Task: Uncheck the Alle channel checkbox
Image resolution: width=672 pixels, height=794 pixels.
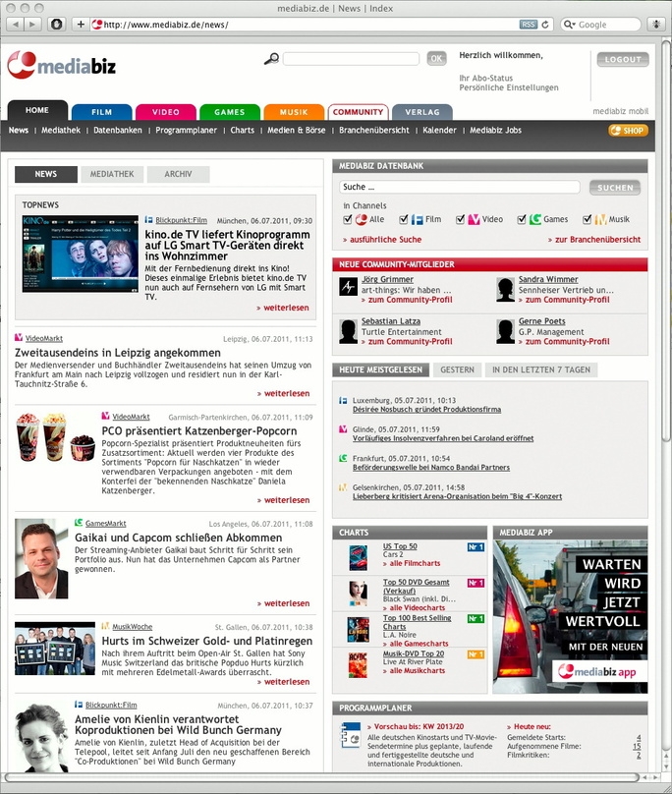Action: tap(350, 219)
